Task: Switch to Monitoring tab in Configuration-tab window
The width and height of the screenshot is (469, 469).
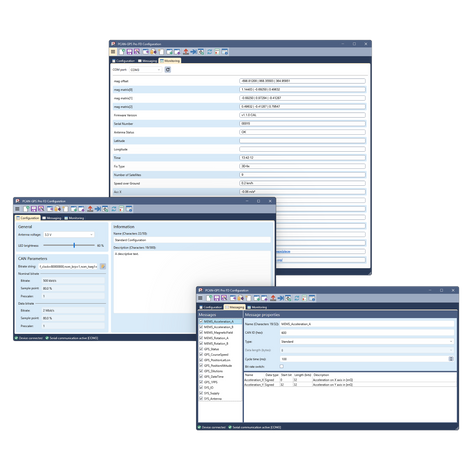Action: click(x=74, y=218)
